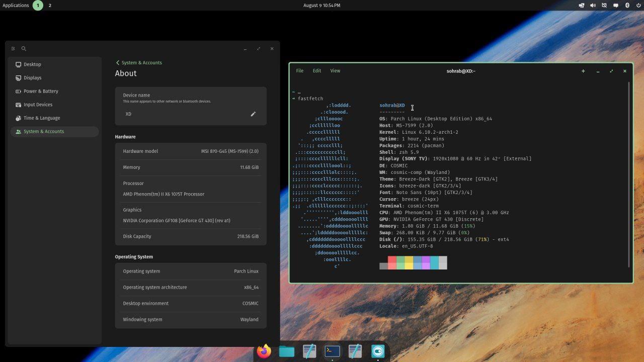This screenshot has width=644, height=362.
Task: Click the NVIDIA GeForce GT 430 graphics text
Action: [x=177, y=221]
